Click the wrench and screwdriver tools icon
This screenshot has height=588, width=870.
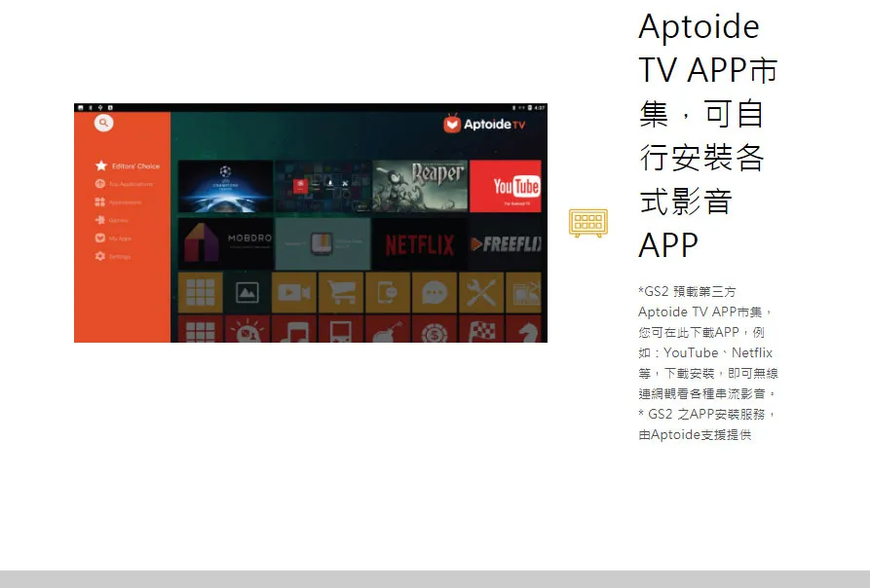pyautogui.click(x=481, y=292)
